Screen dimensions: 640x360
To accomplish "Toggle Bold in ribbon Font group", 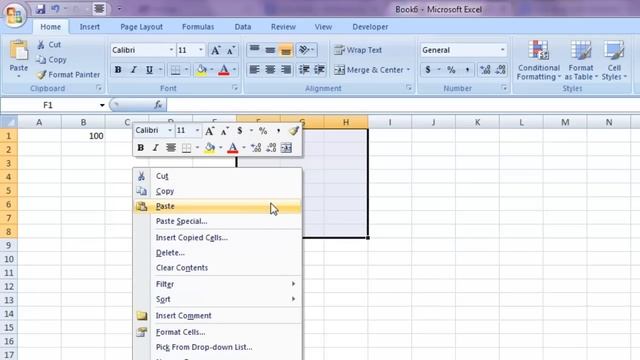I will point(118,70).
